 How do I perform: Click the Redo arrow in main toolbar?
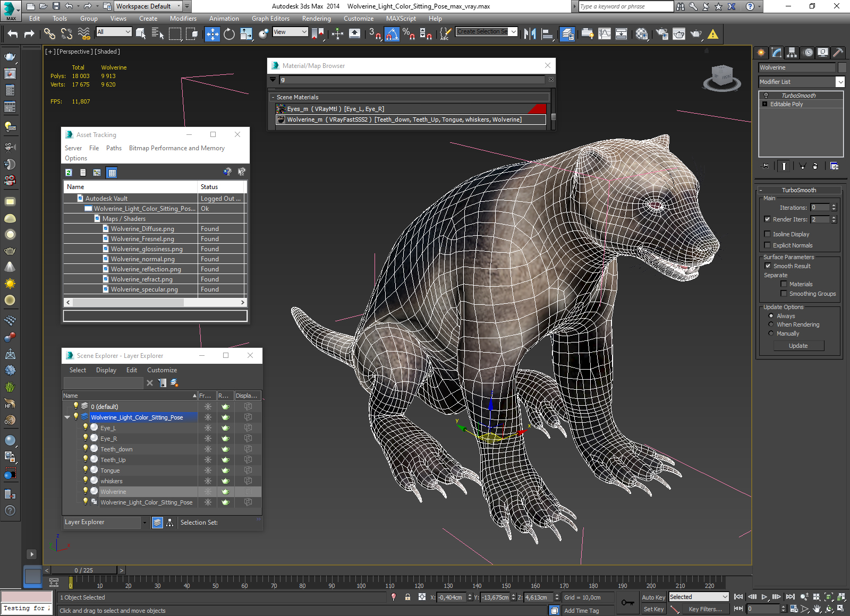point(29,34)
